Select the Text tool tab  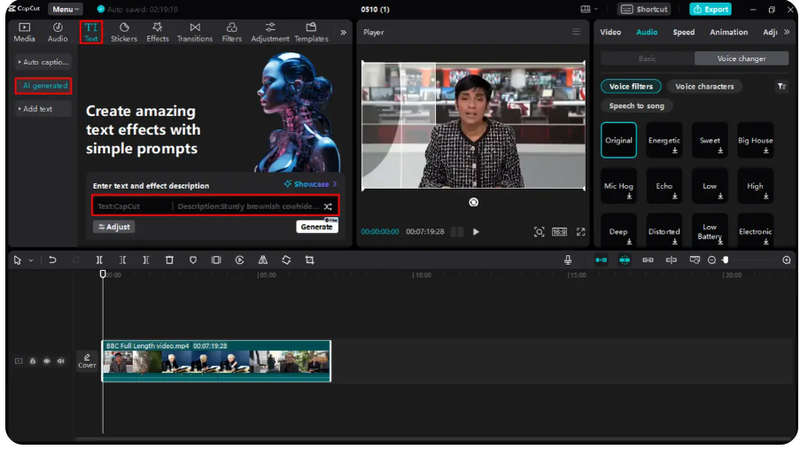tap(91, 32)
